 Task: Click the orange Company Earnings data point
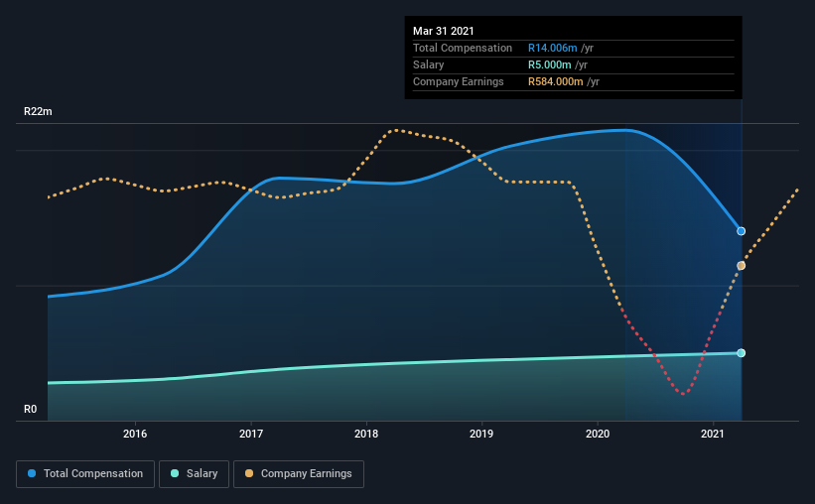[742, 266]
